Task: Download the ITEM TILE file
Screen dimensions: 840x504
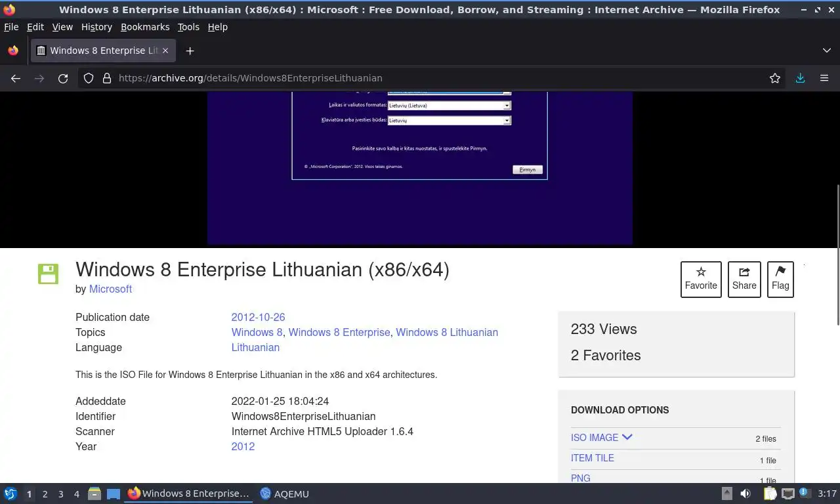Action: pyautogui.click(x=593, y=458)
